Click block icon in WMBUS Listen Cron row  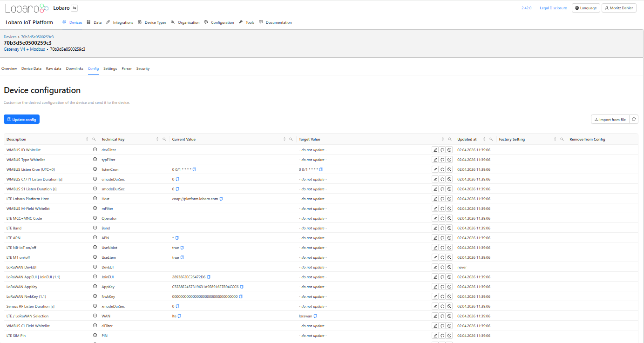(x=449, y=169)
